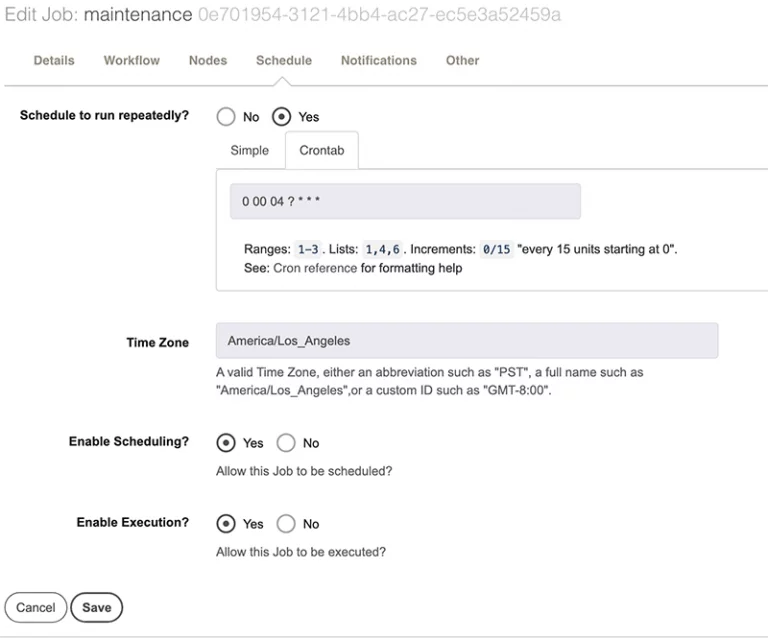Open the Details tab
The image size is (768, 638).
coord(54,60)
